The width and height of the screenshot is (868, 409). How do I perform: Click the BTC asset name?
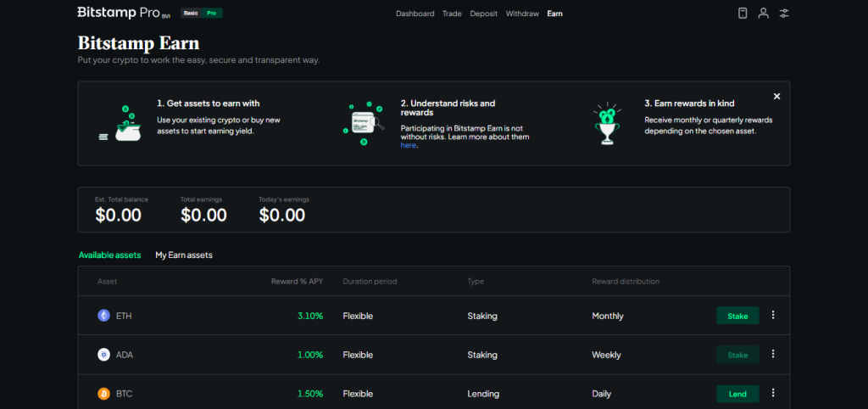(124, 394)
